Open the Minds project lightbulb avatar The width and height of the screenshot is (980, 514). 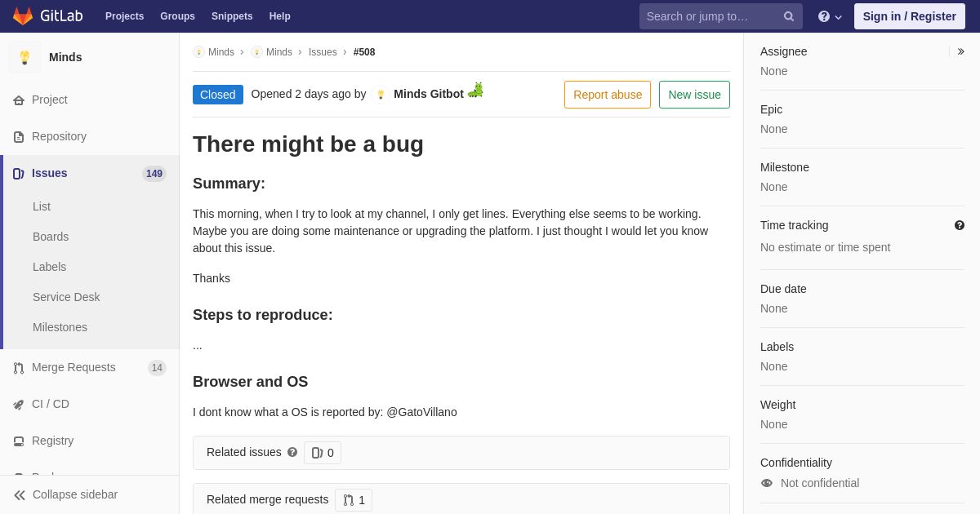(24, 57)
